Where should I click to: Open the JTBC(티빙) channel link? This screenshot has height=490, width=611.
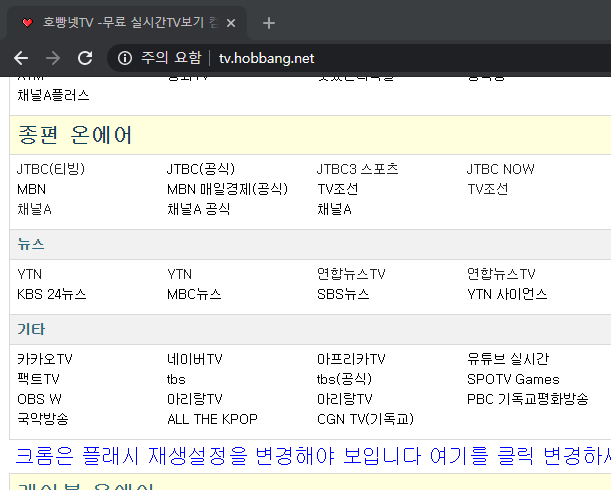point(51,169)
